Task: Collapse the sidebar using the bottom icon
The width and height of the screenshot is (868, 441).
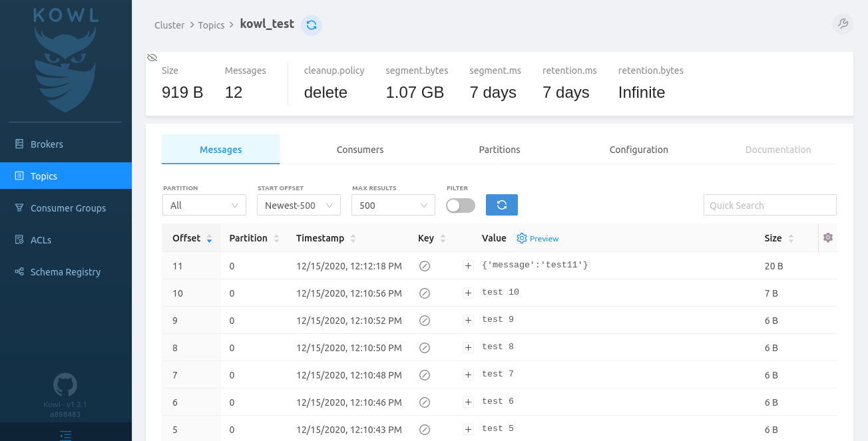Action: click(x=65, y=436)
